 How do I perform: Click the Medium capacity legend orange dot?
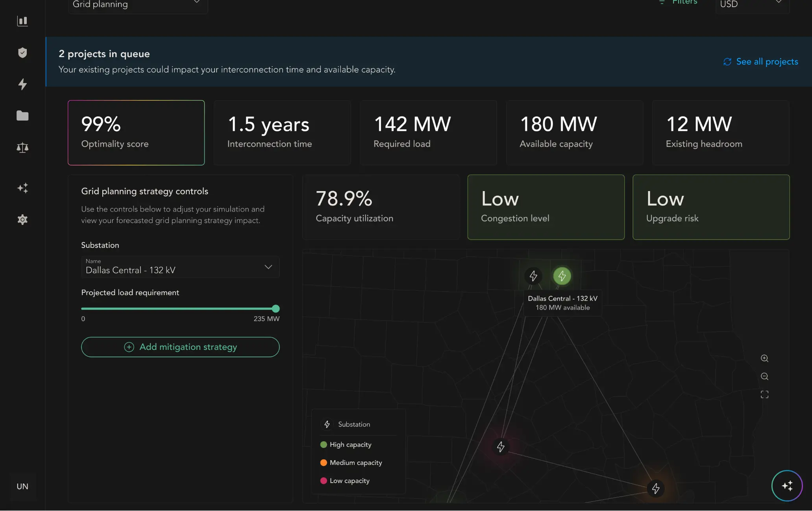324,463
